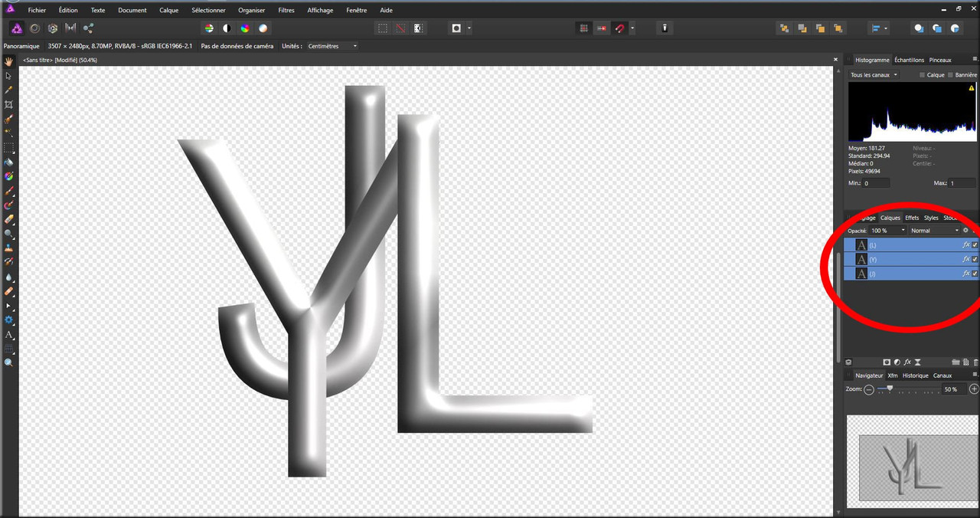Toggle the grid display icon

(583, 28)
